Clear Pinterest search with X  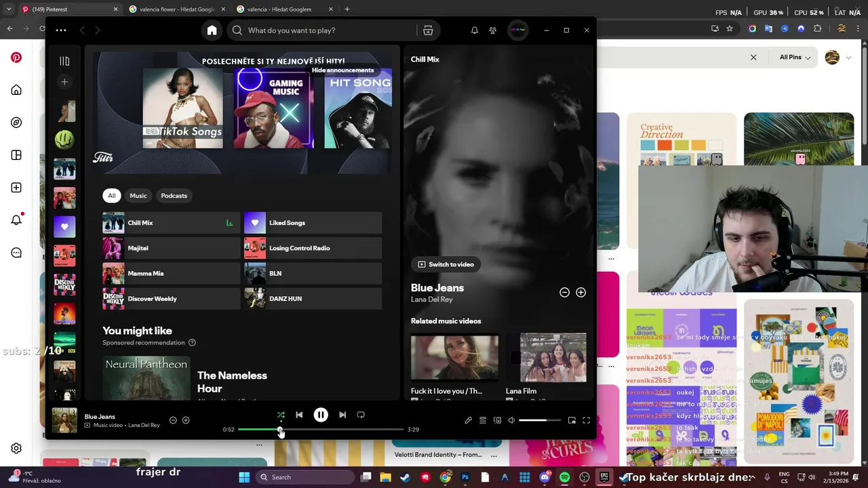753,58
